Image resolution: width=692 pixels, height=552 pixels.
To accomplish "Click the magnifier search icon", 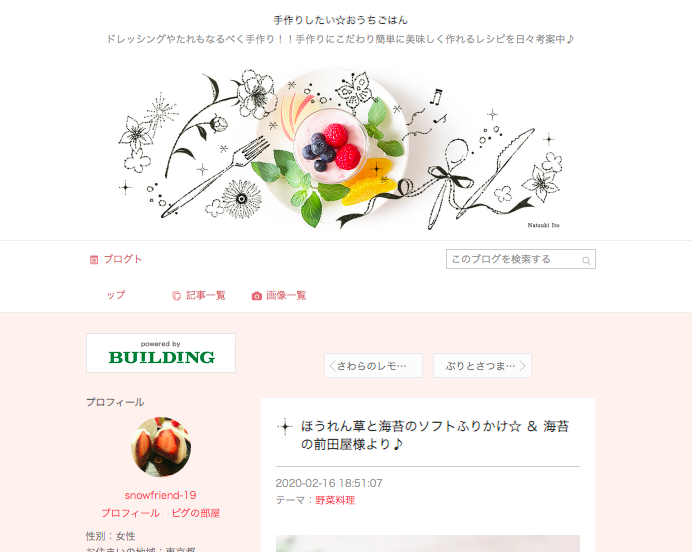I will coord(586,260).
